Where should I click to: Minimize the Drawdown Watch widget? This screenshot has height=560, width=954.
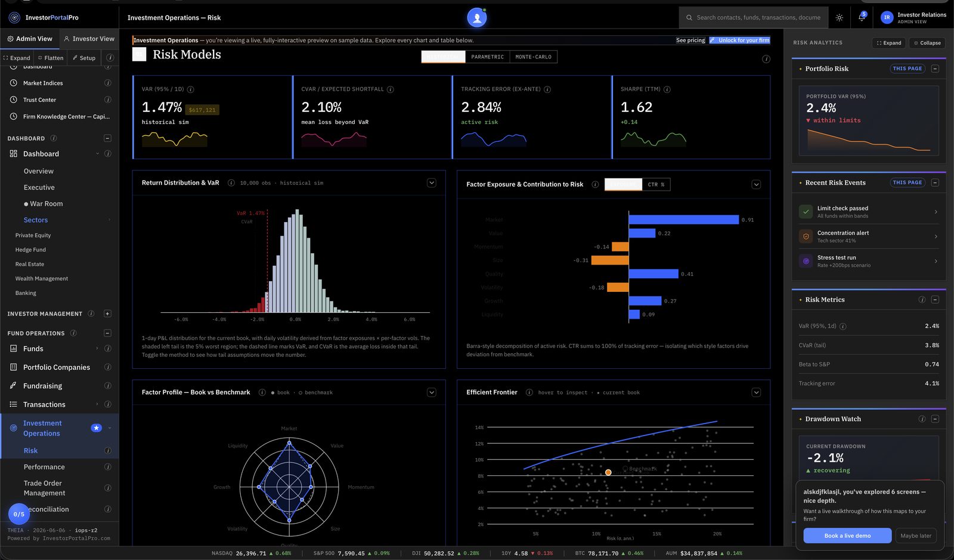pyautogui.click(x=935, y=419)
